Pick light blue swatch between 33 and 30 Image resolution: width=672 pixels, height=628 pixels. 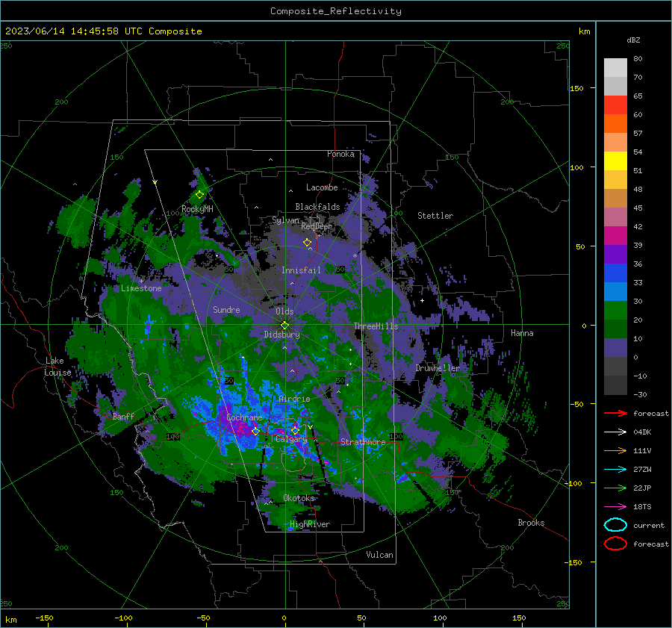[x=615, y=291]
